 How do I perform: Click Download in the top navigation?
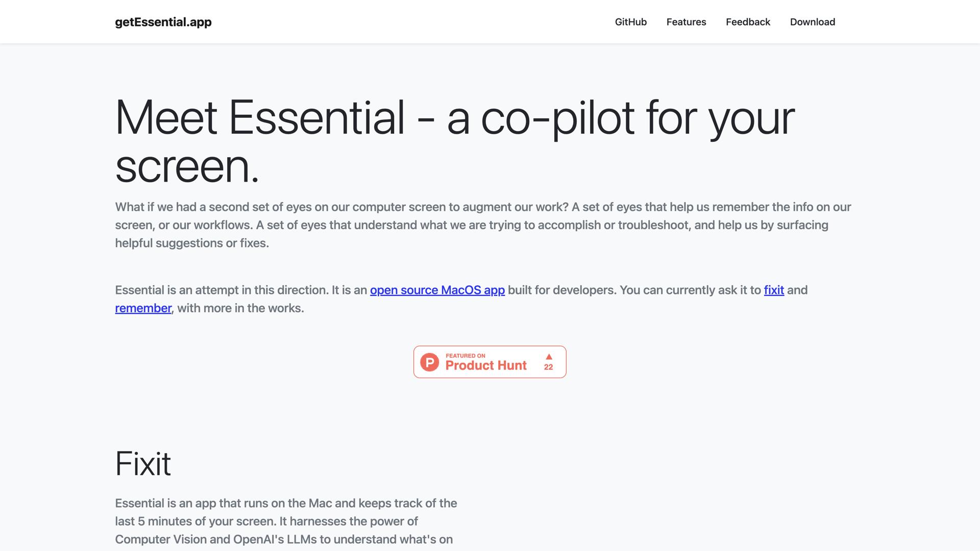(812, 22)
